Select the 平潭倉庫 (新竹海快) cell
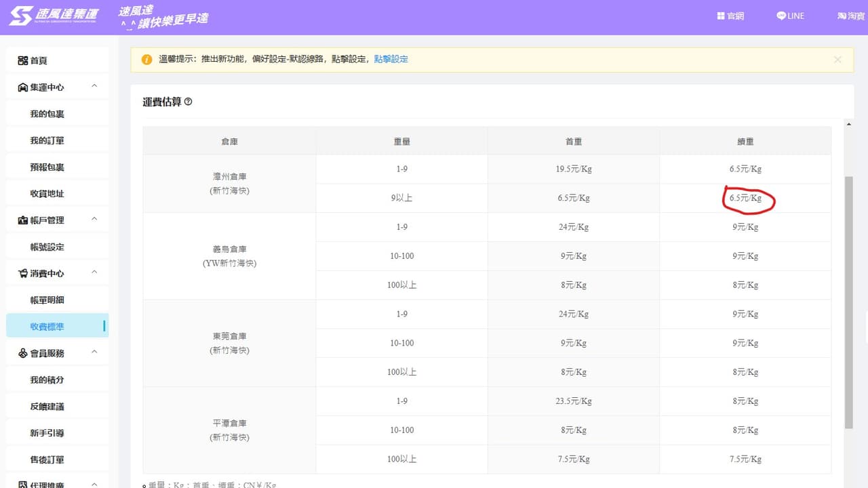The width and height of the screenshot is (868, 488). (230, 430)
